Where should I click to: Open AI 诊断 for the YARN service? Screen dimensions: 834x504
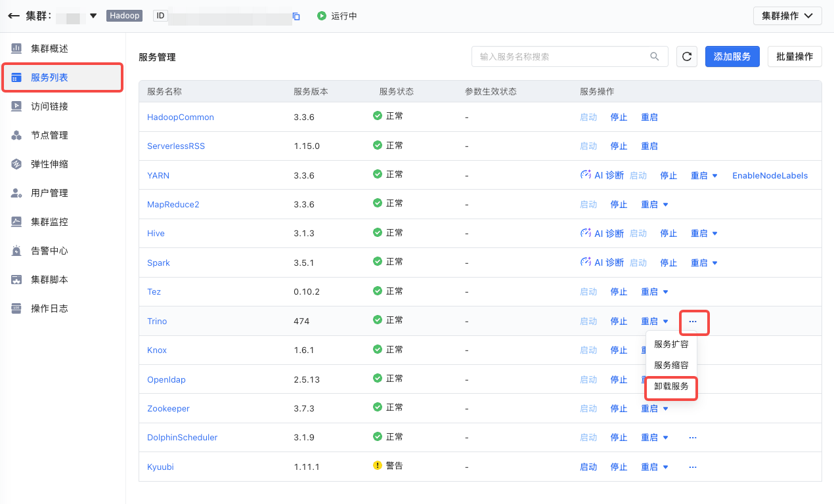[602, 175]
